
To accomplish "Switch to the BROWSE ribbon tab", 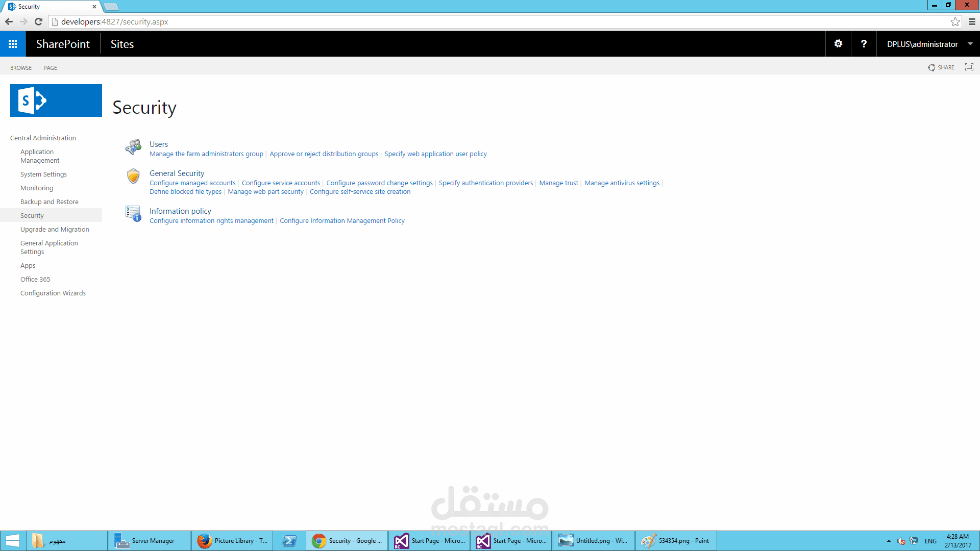I will click(x=21, y=68).
